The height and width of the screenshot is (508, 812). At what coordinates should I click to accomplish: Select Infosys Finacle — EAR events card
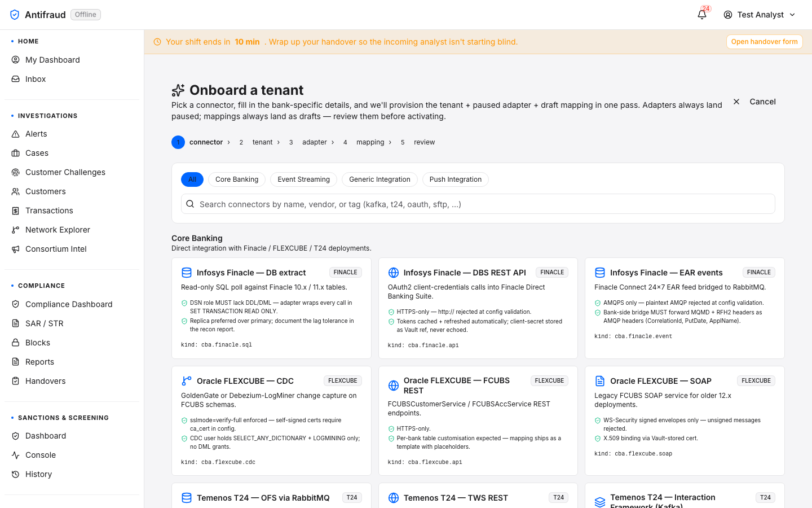685,308
